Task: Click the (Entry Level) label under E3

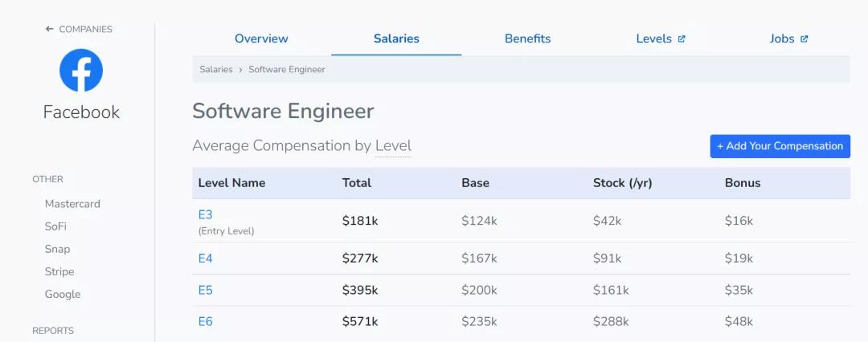Action: click(226, 230)
